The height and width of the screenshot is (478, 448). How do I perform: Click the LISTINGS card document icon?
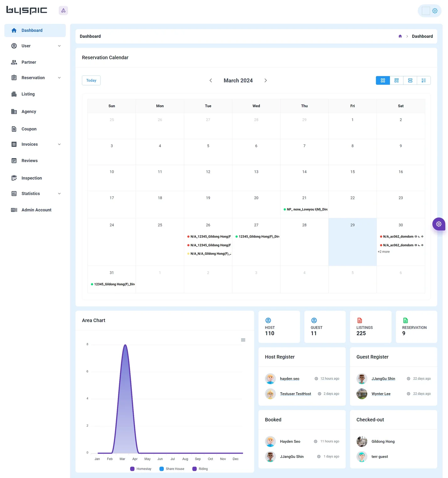point(360,320)
